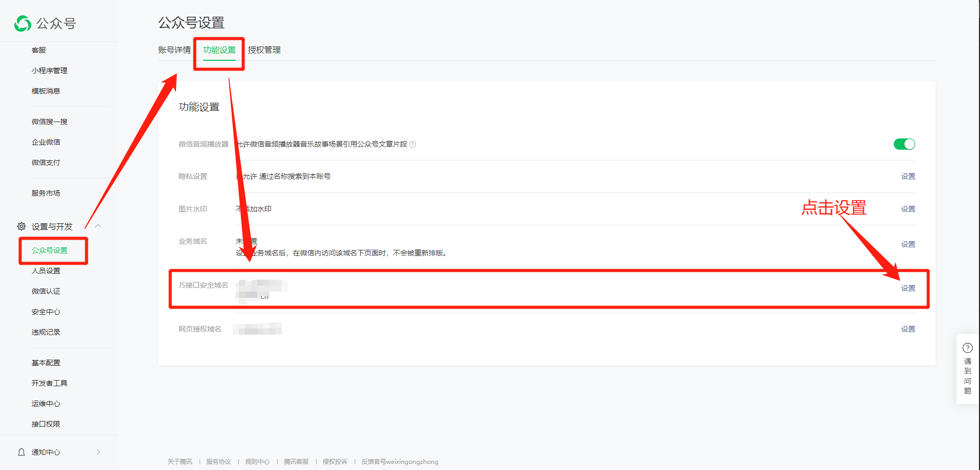Image resolution: width=980 pixels, height=470 pixels.
Task: Click the 网页授权域名 row label
Action: pos(200,329)
